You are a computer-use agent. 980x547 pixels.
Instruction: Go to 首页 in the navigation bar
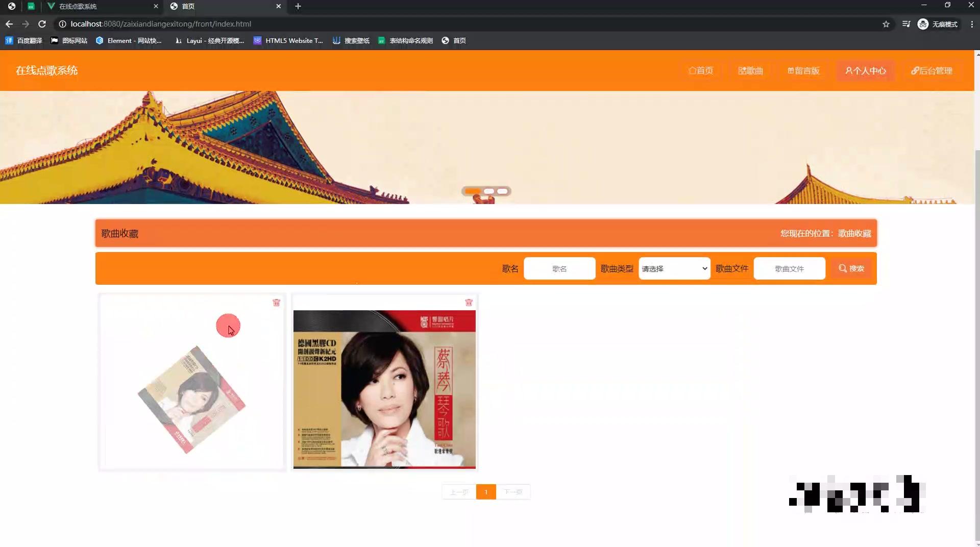pos(700,70)
